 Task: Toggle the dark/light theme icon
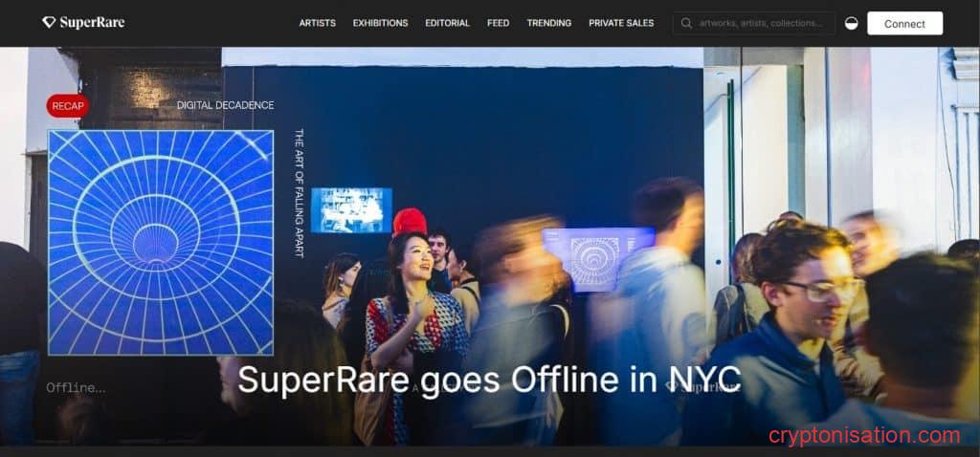click(x=851, y=23)
